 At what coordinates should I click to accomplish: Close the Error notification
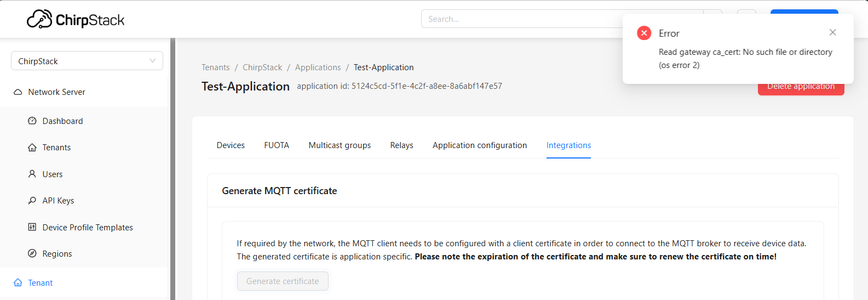coord(832,32)
